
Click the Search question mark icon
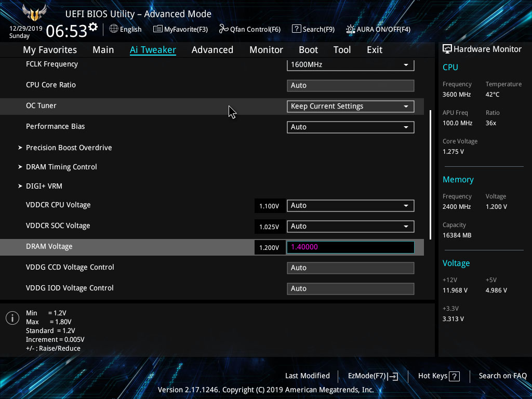click(296, 29)
